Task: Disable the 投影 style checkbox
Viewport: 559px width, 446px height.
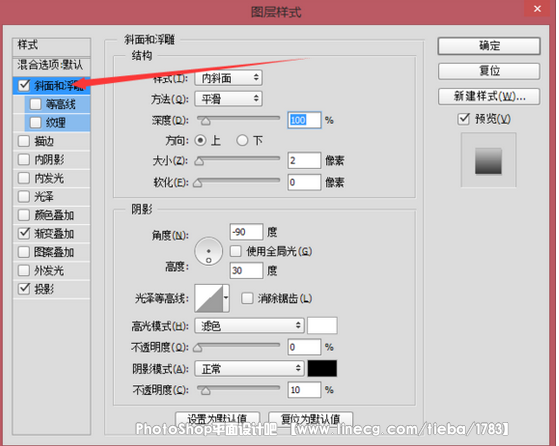Action: (x=24, y=289)
